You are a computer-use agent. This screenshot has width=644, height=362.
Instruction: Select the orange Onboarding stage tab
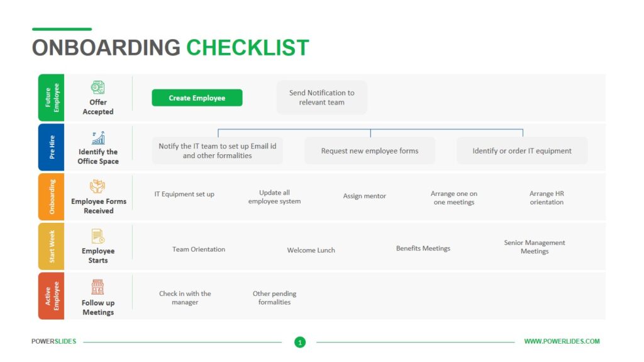[x=52, y=196]
